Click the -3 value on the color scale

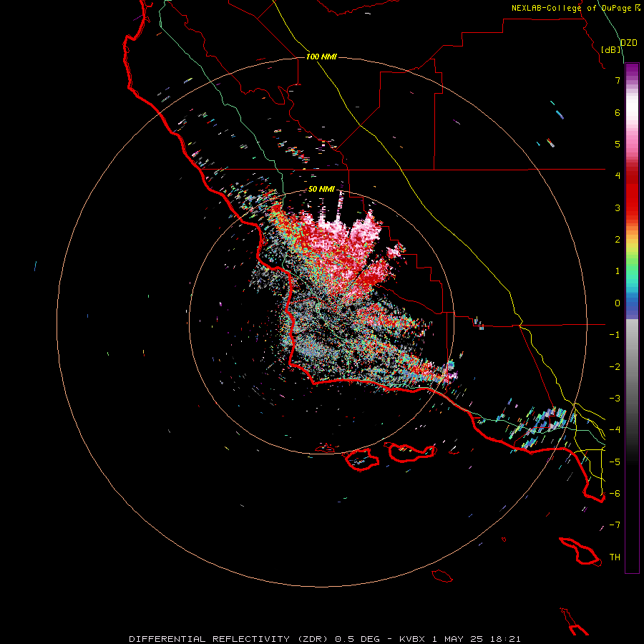tap(615, 399)
